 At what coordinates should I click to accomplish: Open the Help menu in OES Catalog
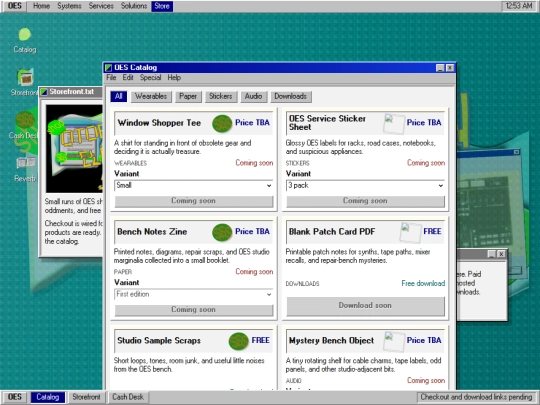click(x=174, y=77)
